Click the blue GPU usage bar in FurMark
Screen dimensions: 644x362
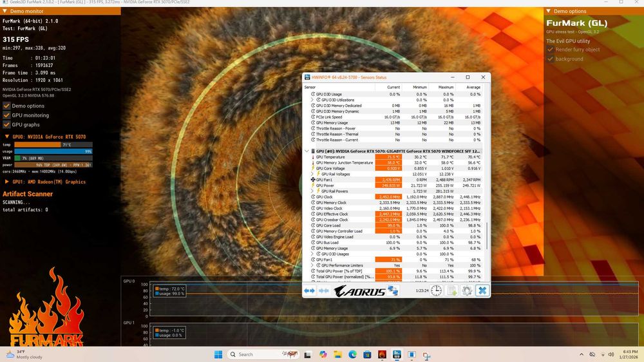(53, 151)
